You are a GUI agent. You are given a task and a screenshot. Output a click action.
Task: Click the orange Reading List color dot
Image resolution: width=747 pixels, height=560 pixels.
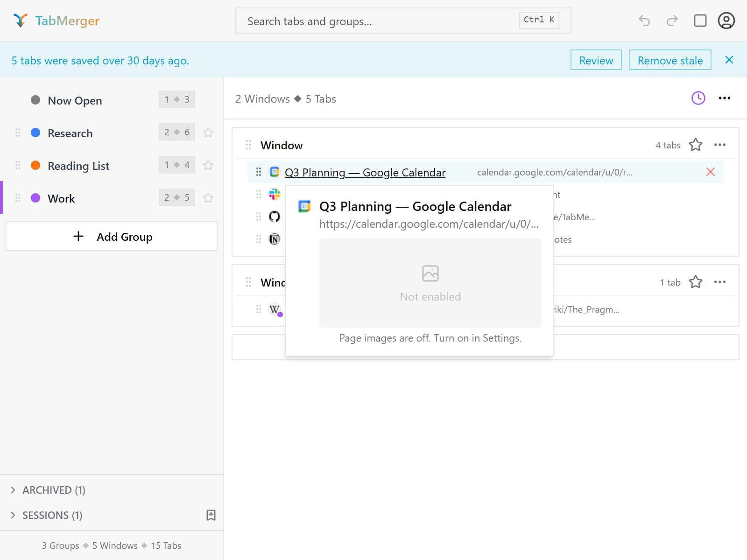[x=35, y=166]
